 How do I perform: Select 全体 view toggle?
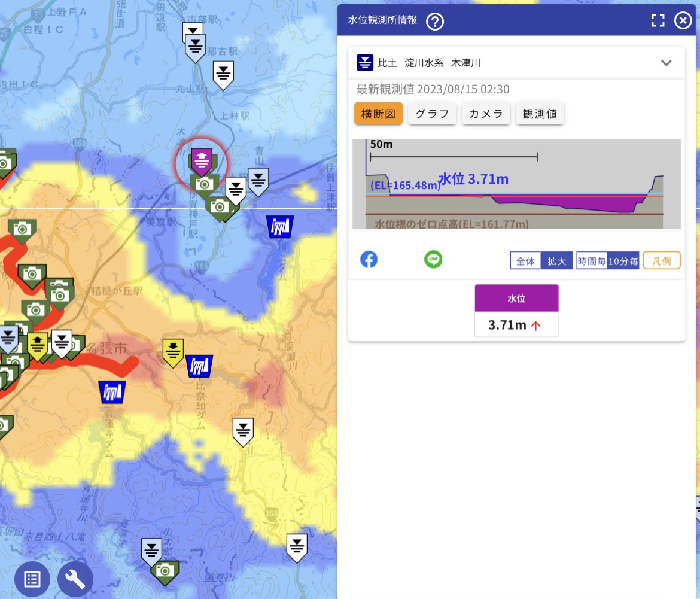click(x=525, y=261)
